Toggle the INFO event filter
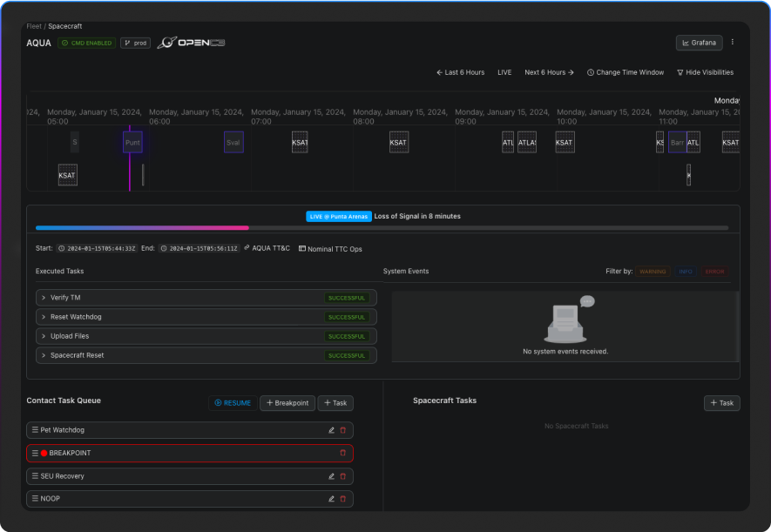771x532 pixels. pyautogui.click(x=686, y=272)
